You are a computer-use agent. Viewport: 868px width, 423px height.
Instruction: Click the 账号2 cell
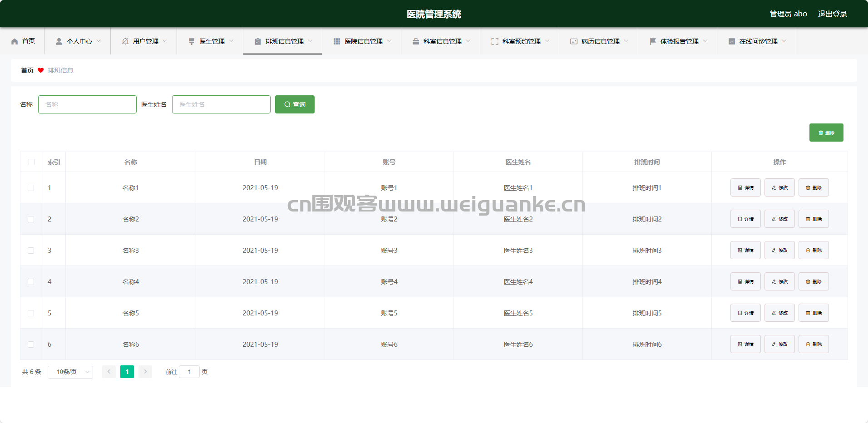pos(389,219)
